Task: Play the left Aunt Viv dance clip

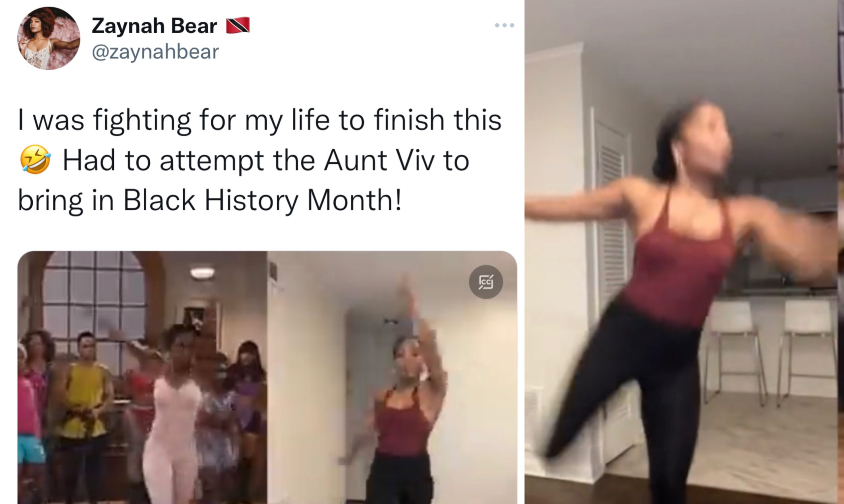Action: (x=142, y=377)
